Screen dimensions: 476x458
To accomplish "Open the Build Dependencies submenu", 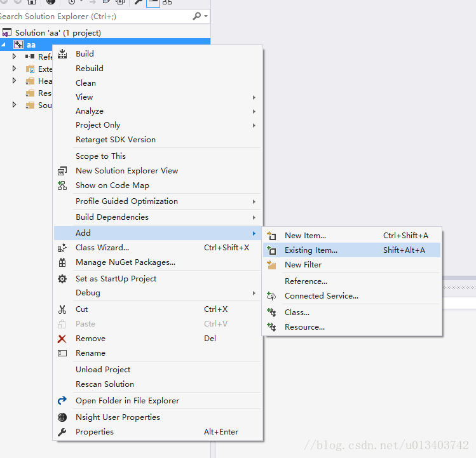I will (x=157, y=217).
